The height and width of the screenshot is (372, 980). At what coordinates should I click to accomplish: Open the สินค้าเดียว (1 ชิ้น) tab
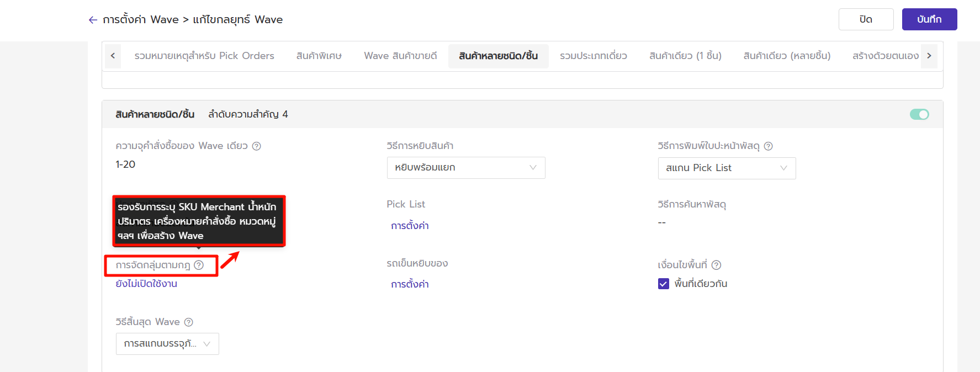685,56
